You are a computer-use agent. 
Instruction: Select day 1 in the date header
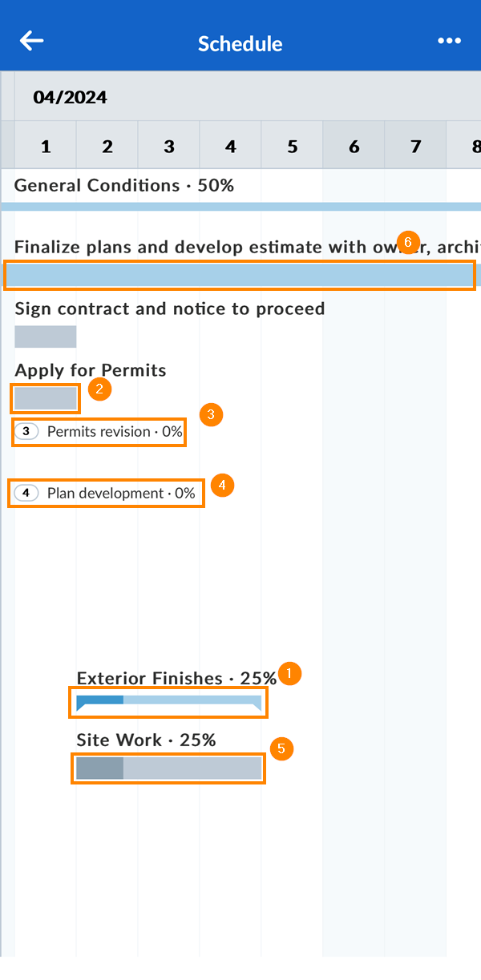(x=46, y=146)
